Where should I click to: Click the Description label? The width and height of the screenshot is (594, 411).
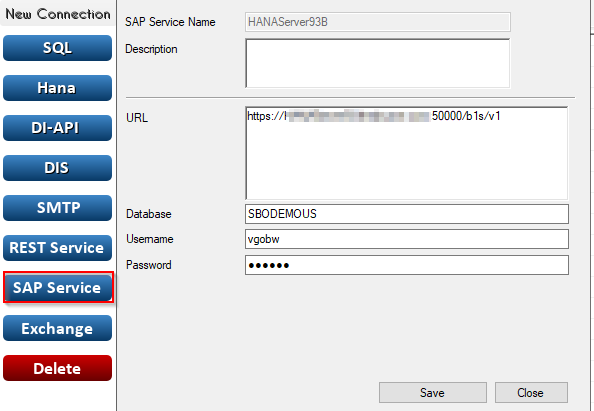[151, 49]
